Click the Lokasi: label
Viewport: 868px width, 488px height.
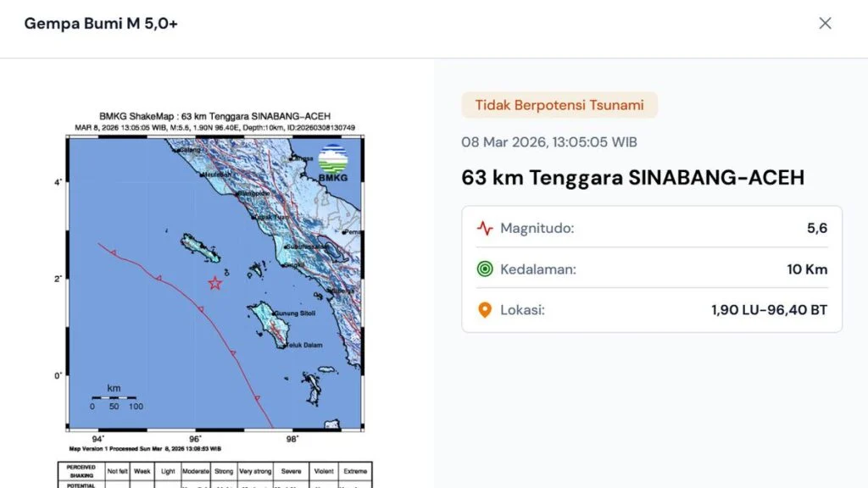point(522,310)
